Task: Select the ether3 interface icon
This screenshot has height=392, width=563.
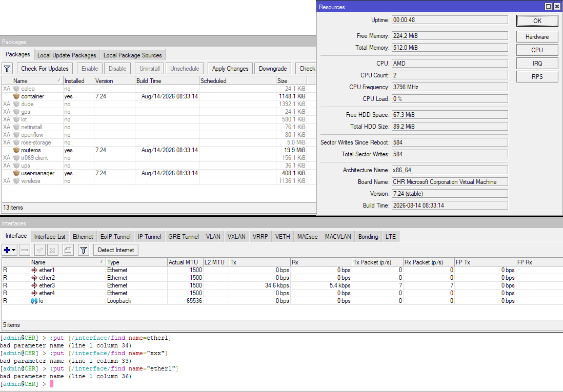Action: point(34,285)
